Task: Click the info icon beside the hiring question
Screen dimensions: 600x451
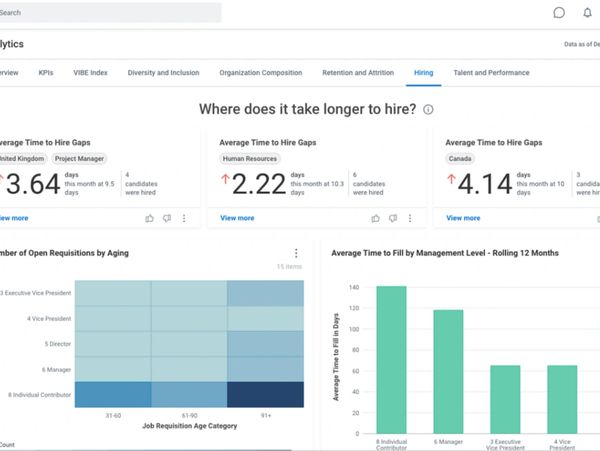Action: click(428, 110)
